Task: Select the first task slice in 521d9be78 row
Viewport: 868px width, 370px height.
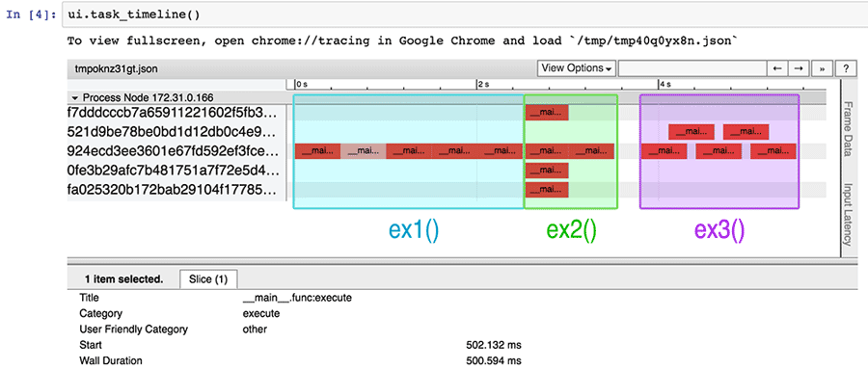Action: (692, 132)
